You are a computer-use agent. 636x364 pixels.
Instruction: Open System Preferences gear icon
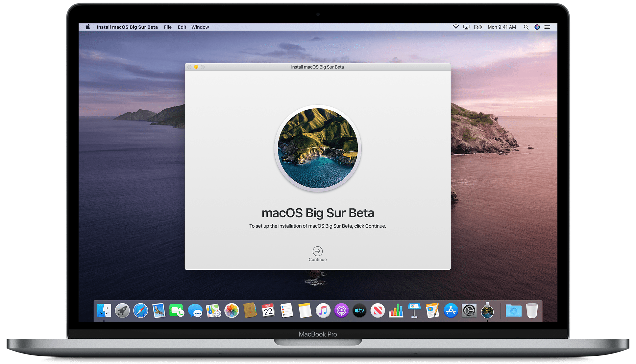[469, 310]
